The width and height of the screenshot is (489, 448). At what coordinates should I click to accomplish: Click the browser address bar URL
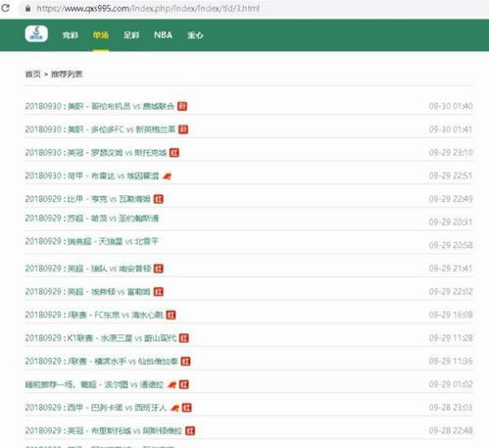pyautogui.click(x=148, y=8)
